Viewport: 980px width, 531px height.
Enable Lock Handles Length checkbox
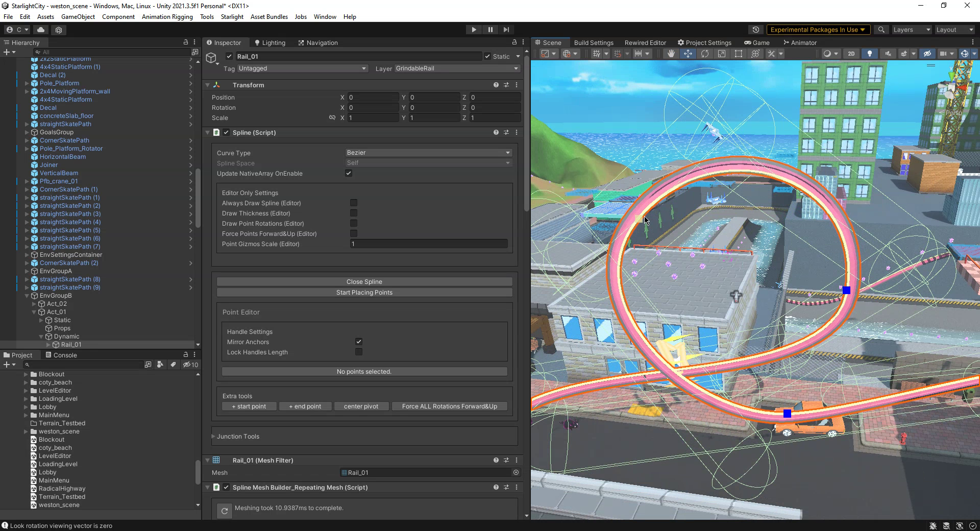(x=359, y=352)
